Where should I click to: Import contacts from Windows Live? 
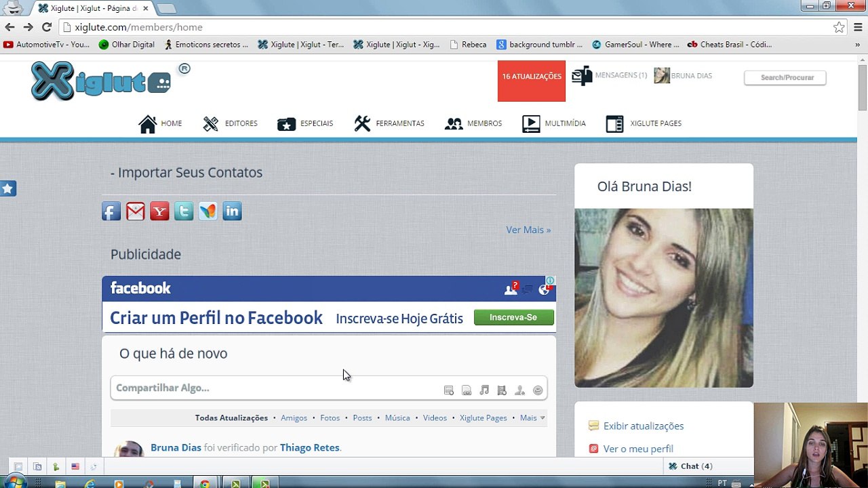click(x=208, y=211)
